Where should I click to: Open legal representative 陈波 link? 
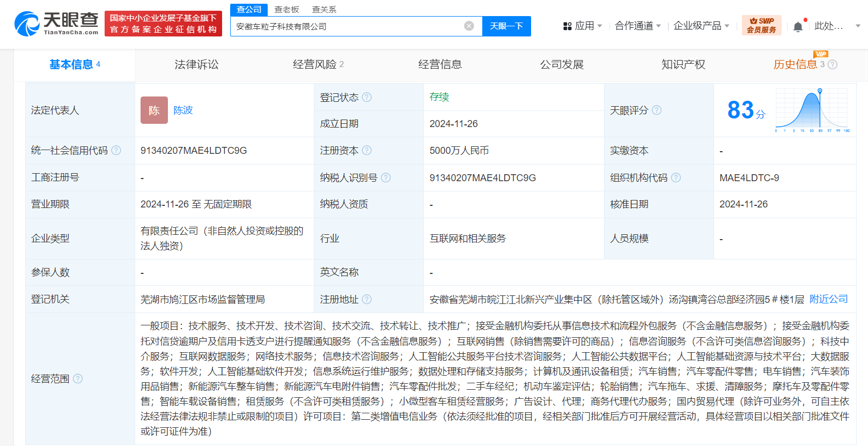click(x=183, y=110)
